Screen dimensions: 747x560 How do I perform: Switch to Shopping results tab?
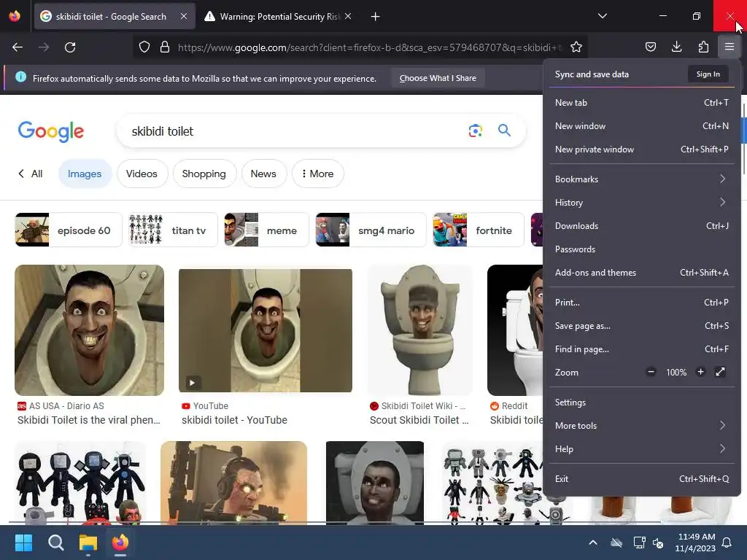[x=204, y=174]
